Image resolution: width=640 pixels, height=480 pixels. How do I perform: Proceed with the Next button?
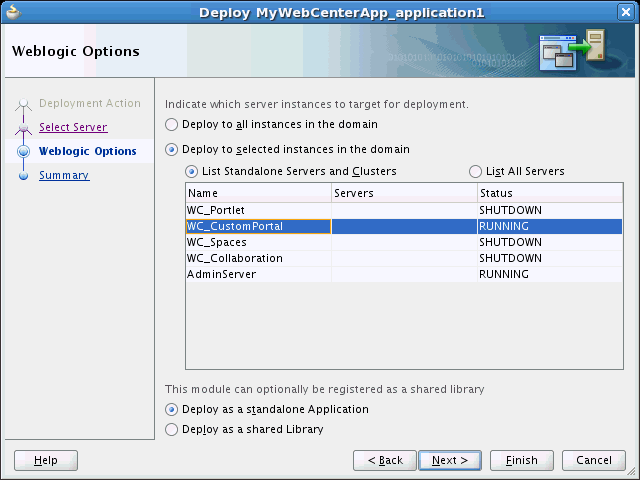pyautogui.click(x=450, y=460)
